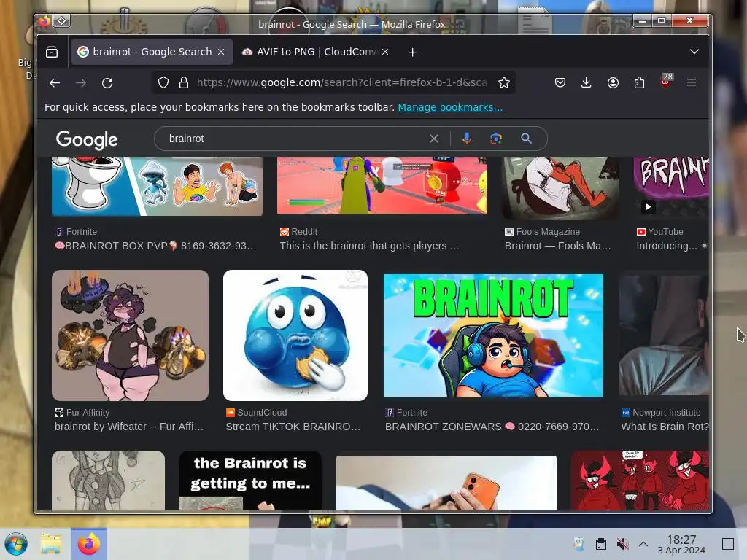Submit search with magnifier icon
Screen dimensions: 747x560
(527, 139)
